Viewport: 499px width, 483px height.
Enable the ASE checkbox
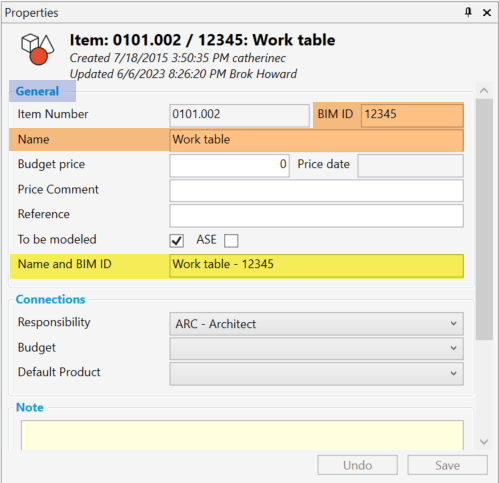pyautogui.click(x=231, y=240)
